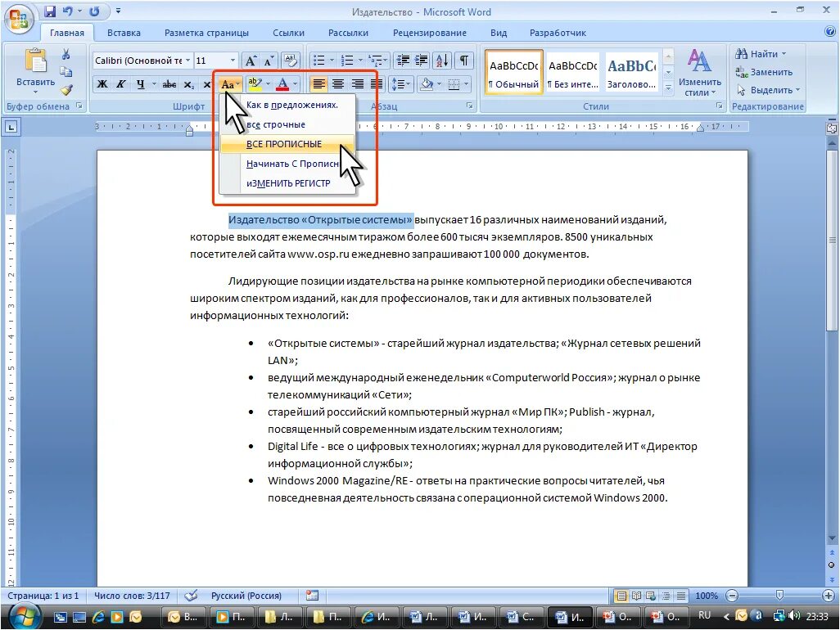Justify text alignment
The image size is (840, 630).
coord(377,84)
